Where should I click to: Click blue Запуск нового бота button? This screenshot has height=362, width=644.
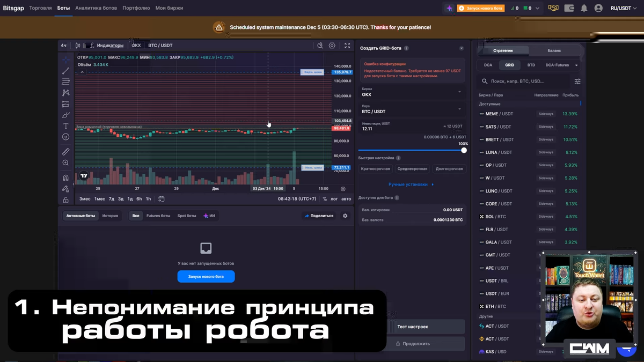tap(206, 277)
